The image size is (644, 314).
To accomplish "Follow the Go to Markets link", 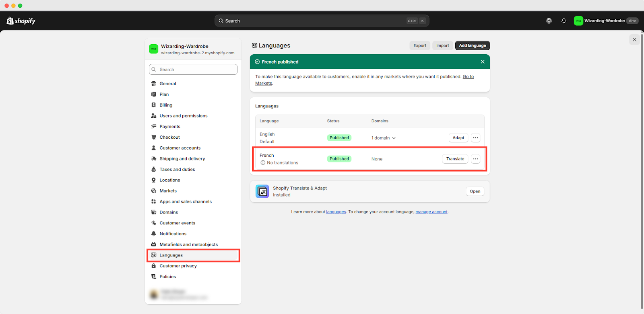I will tap(468, 76).
